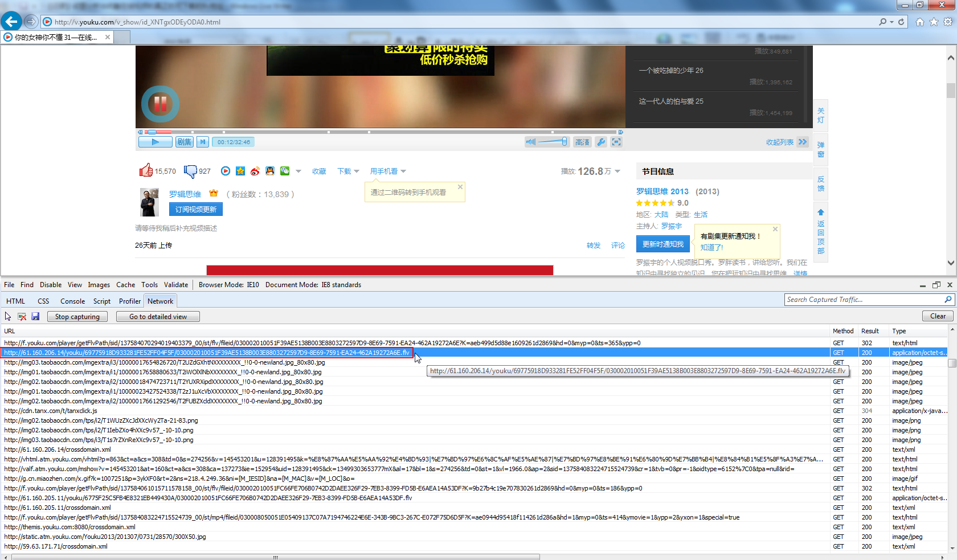Toggle fullscreen mode in video player
The height and width of the screenshot is (560, 957).
[616, 142]
